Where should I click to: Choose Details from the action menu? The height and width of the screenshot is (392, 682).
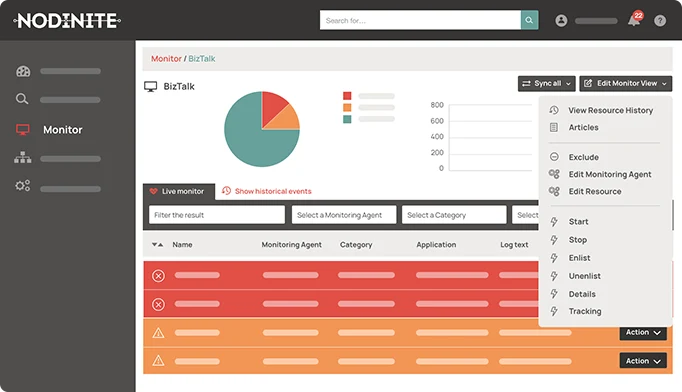[582, 294]
